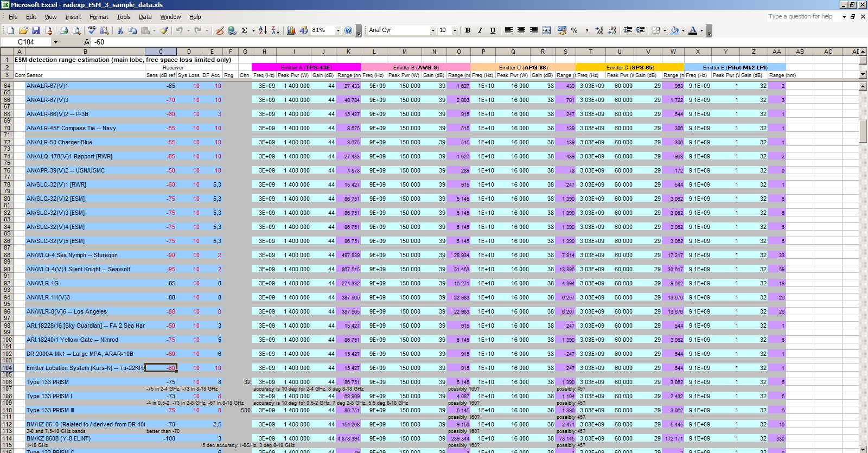Click the Cut scissors icon
This screenshot has height=453, width=868.
pos(119,30)
